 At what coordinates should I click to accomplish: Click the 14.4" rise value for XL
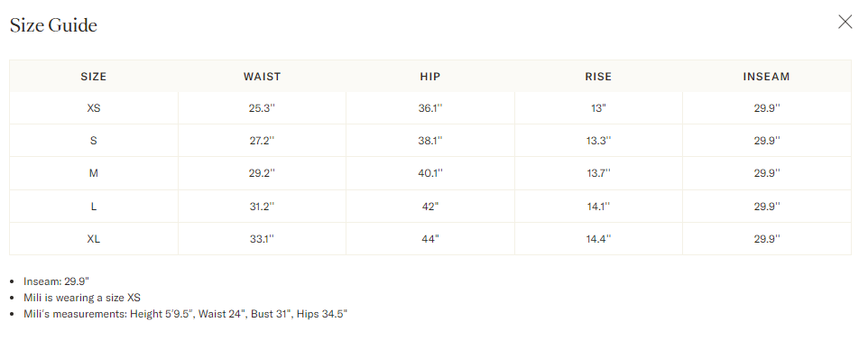point(598,239)
